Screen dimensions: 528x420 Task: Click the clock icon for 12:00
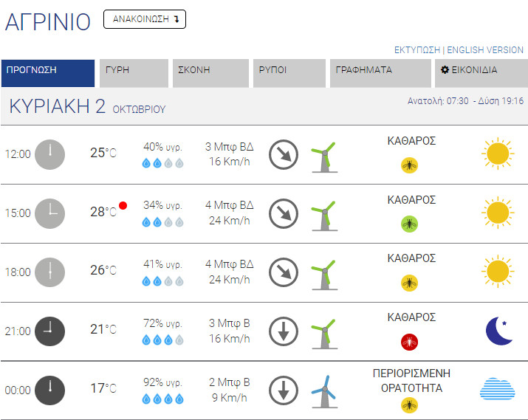point(50,154)
